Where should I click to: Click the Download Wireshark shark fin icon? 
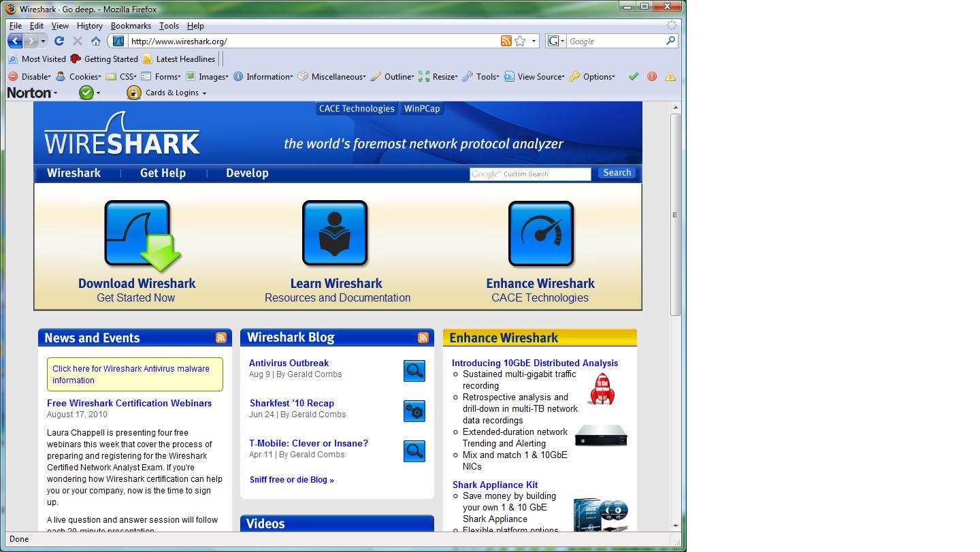(x=142, y=236)
